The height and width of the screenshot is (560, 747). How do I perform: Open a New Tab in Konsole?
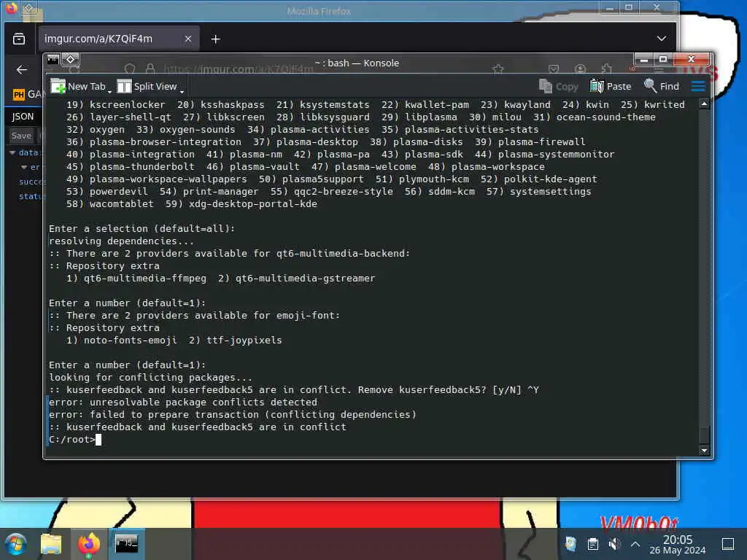[x=78, y=86]
